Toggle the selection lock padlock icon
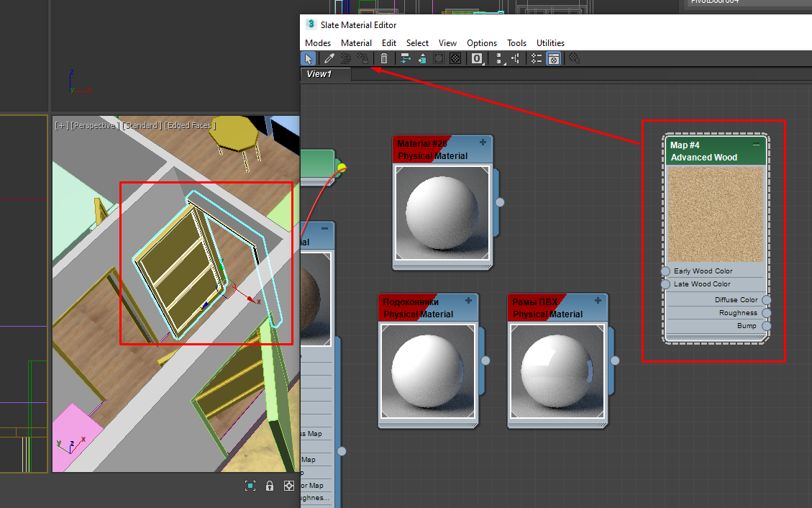Screen dimensions: 812x508 click(269, 485)
